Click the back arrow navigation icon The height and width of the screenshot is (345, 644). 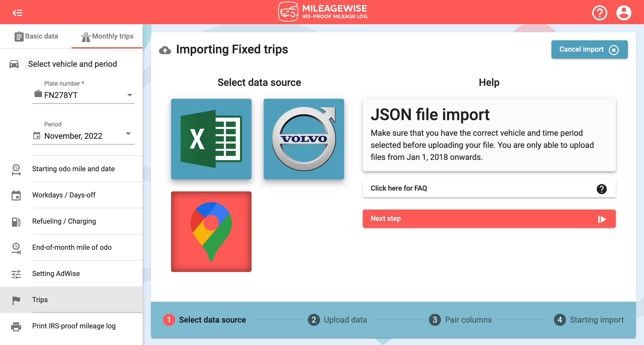point(17,12)
